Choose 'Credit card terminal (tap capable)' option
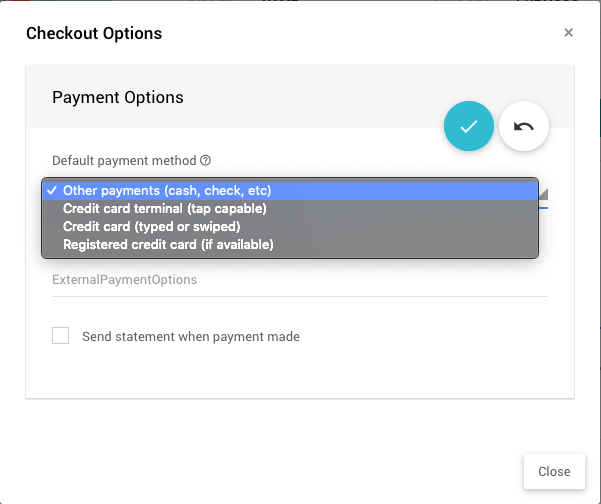601x504 pixels. point(164,208)
